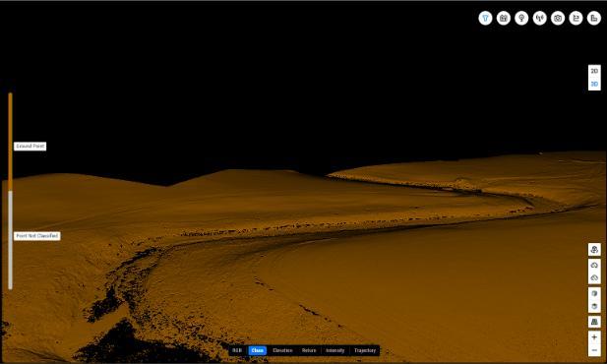Click the upper cube view icon
Viewport: 607px width, 364px height.
point(594,293)
